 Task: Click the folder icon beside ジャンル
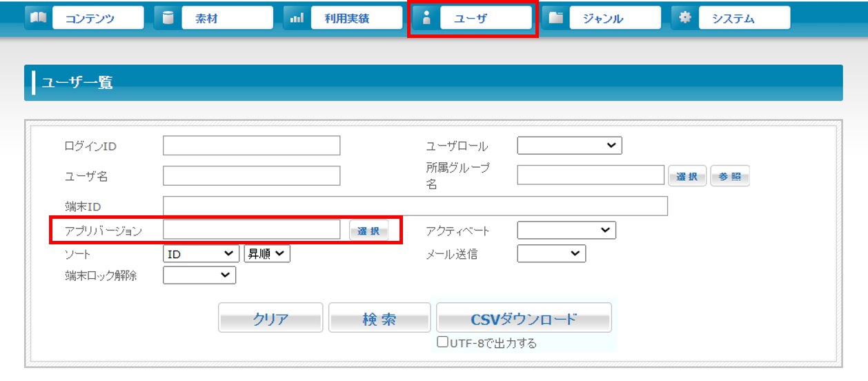click(555, 19)
